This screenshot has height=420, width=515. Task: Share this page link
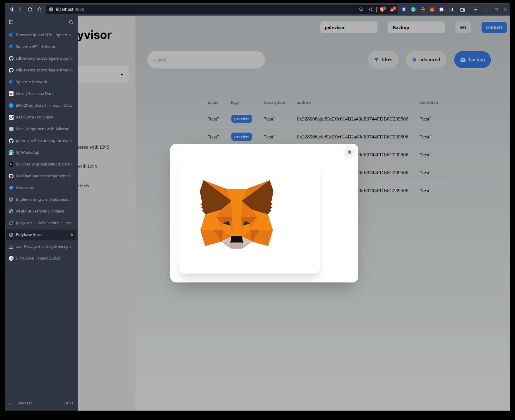[x=371, y=9]
